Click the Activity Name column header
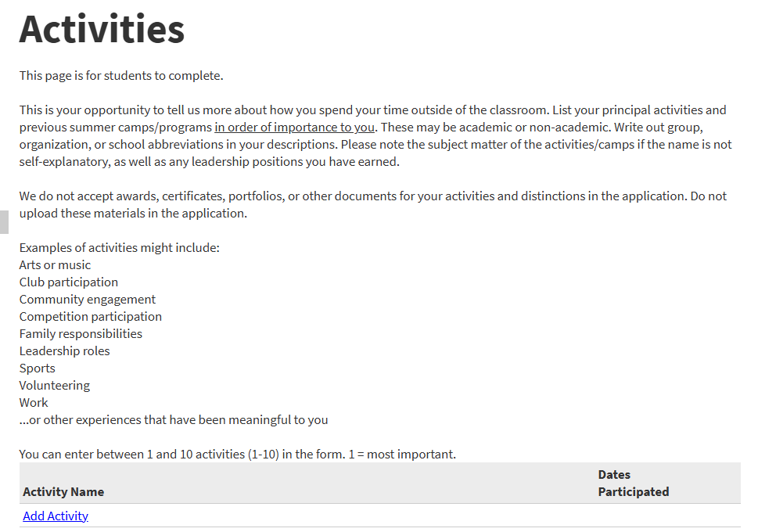The height and width of the screenshot is (532, 758). [x=63, y=492]
